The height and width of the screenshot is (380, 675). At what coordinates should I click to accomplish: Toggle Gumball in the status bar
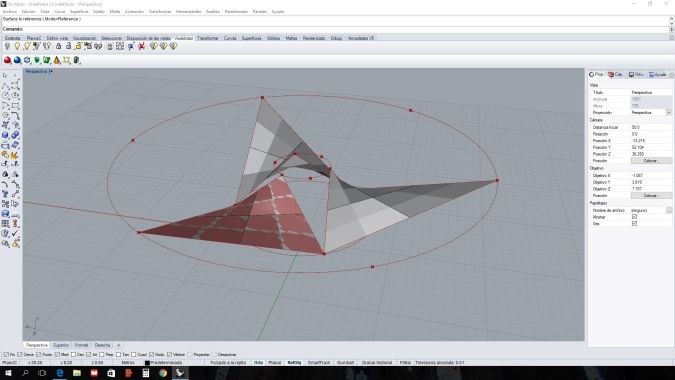pos(345,363)
